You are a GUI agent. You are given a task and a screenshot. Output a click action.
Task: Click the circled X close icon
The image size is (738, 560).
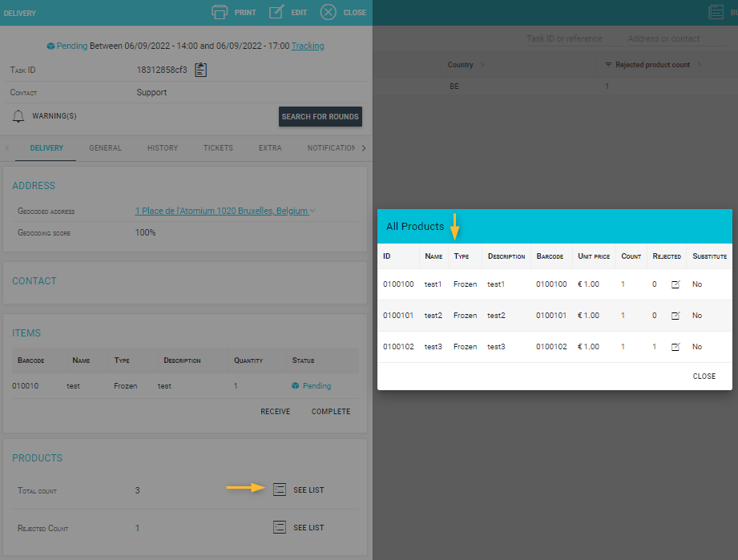[x=328, y=12]
